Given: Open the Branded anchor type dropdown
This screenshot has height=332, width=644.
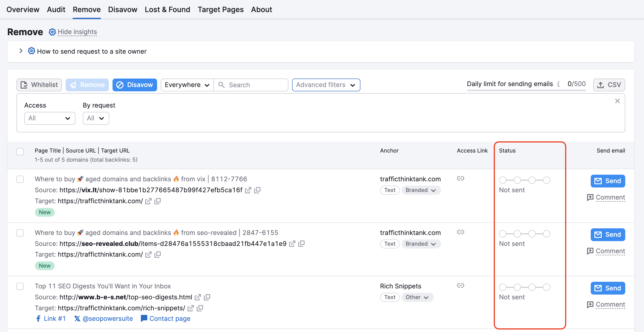Looking at the screenshot, I should (421, 190).
